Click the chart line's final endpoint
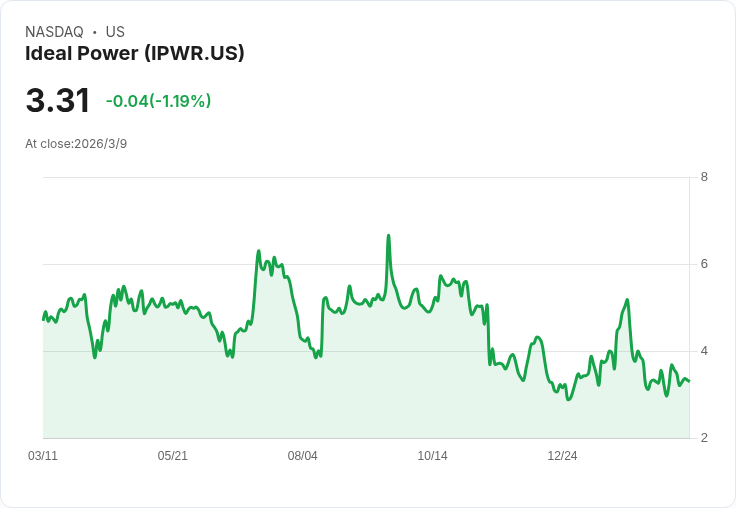The height and width of the screenshot is (508, 736). coord(689,381)
